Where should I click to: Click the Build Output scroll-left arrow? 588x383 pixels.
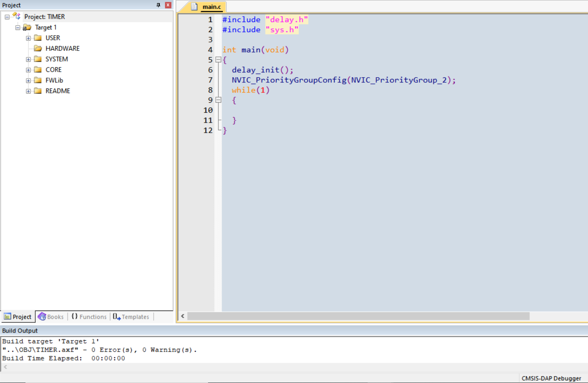[x=5, y=367]
